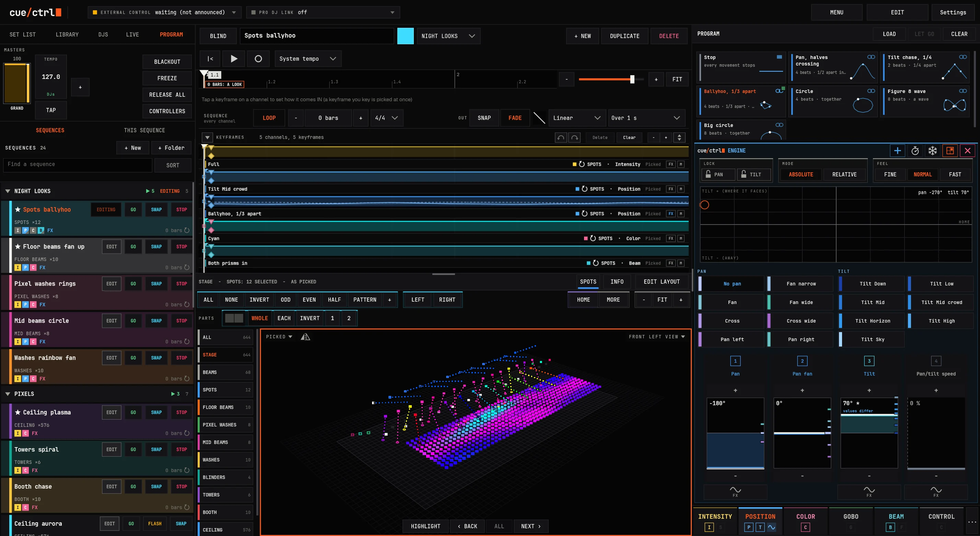Click the stopwatch timer icon in engine panel

[915, 151]
